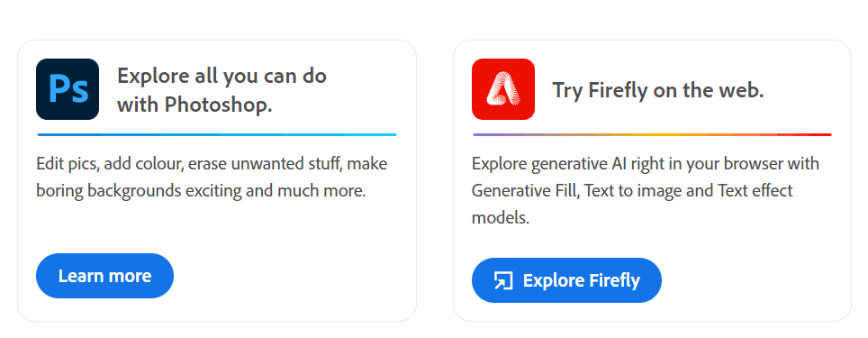Click the external-link arrow icon in Explore Firefly
868x338 pixels.
coord(503,280)
